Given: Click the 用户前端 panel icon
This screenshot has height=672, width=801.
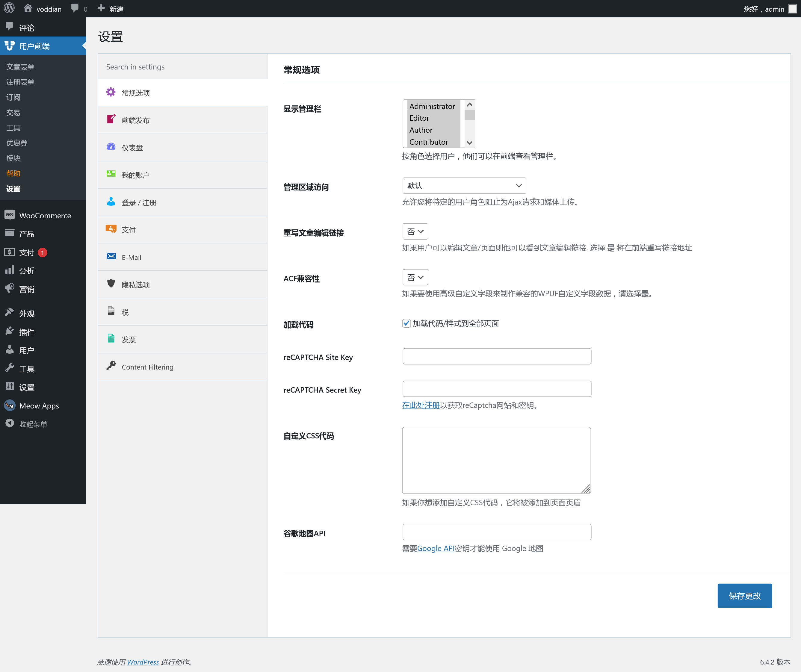Looking at the screenshot, I should tap(9, 45).
